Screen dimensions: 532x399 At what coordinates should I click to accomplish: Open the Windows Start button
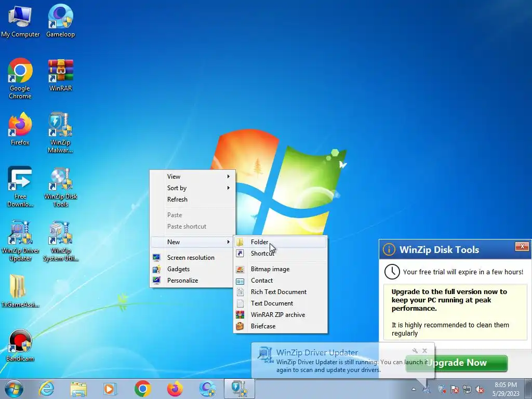pyautogui.click(x=14, y=389)
